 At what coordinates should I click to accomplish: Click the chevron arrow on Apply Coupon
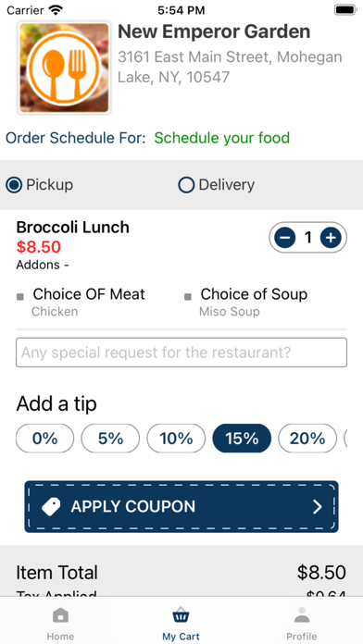click(x=318, y=507)
